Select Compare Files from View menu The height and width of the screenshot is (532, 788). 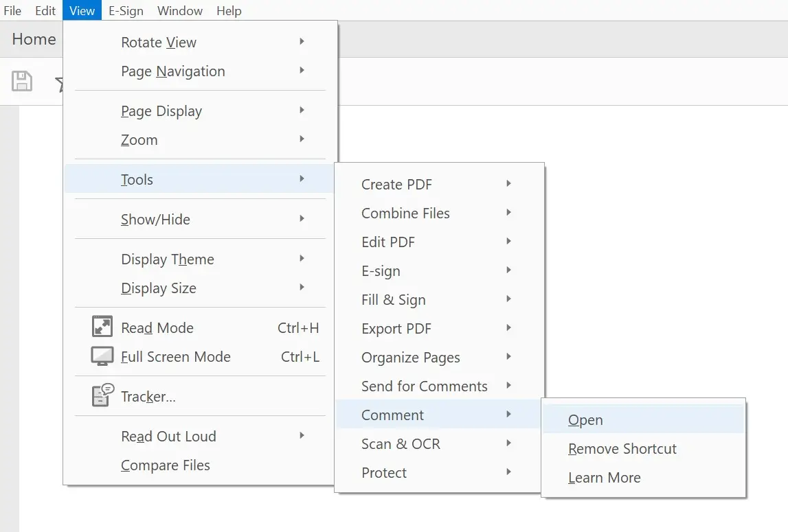[166, 465]
